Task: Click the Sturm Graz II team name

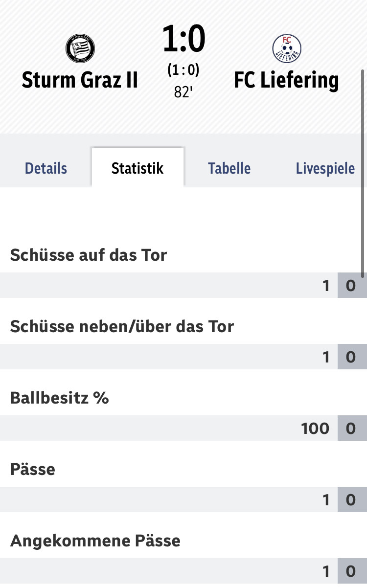Action: tap(80, 80)
